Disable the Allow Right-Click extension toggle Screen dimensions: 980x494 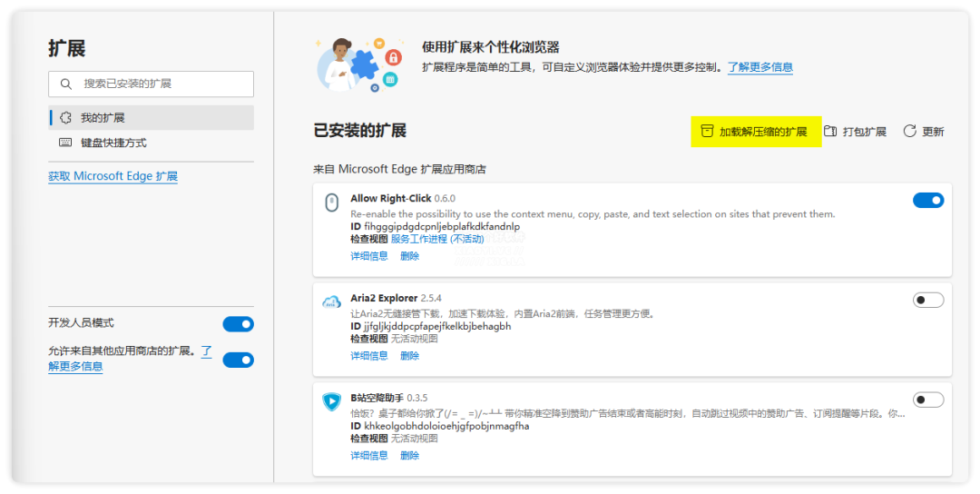click(928, 200)
